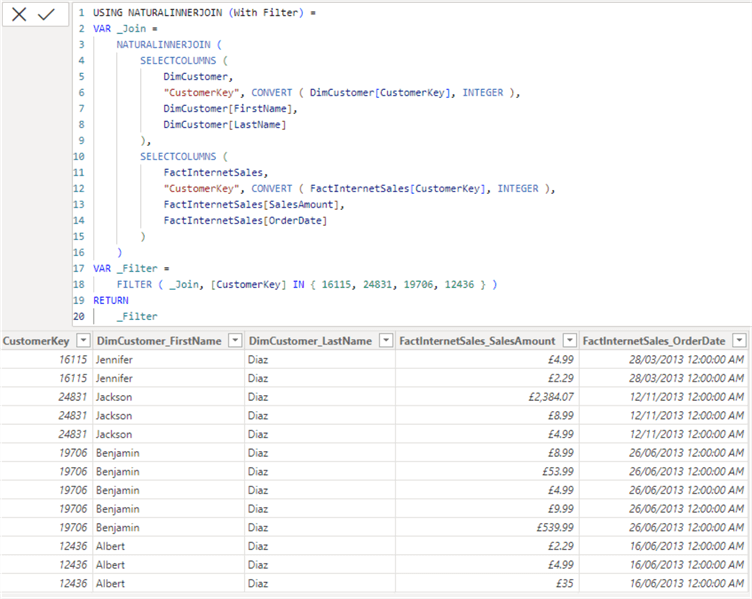Click the DimCustomer table reference on line 5
Screen dimensions: 752x599
pos(195,77)
